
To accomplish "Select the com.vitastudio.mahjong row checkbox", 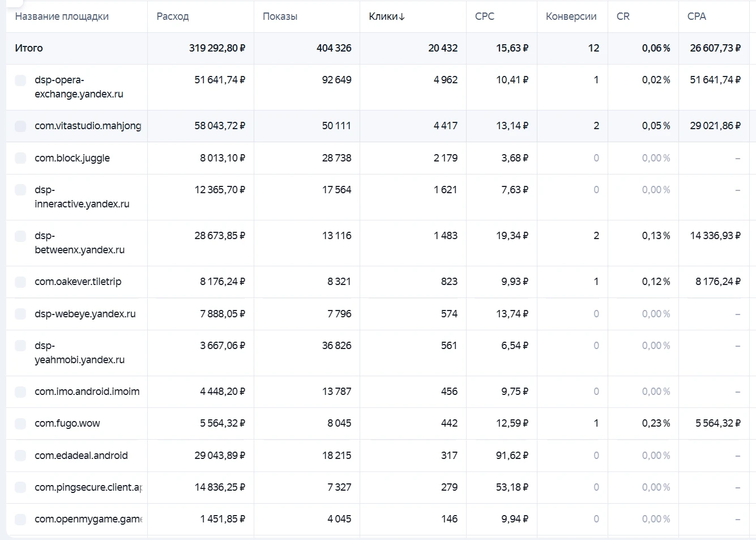I will 20,126.
